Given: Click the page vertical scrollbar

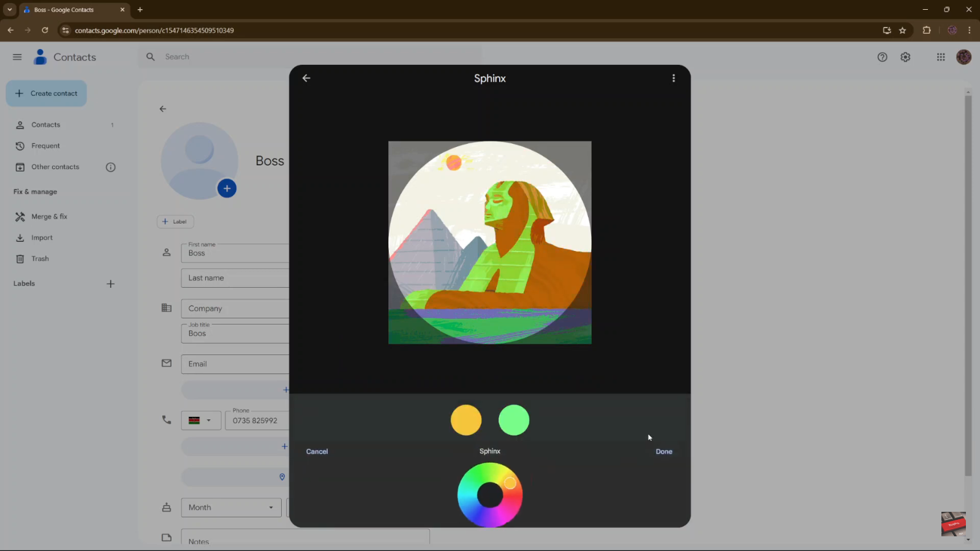Looking at the screenshot, I should pos(968,285).
